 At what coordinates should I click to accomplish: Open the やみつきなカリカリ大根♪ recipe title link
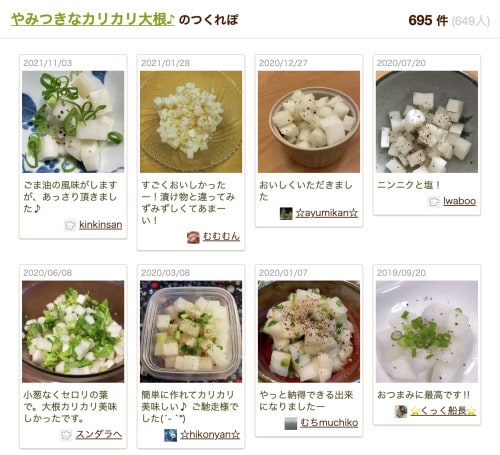tap(92, 19)
